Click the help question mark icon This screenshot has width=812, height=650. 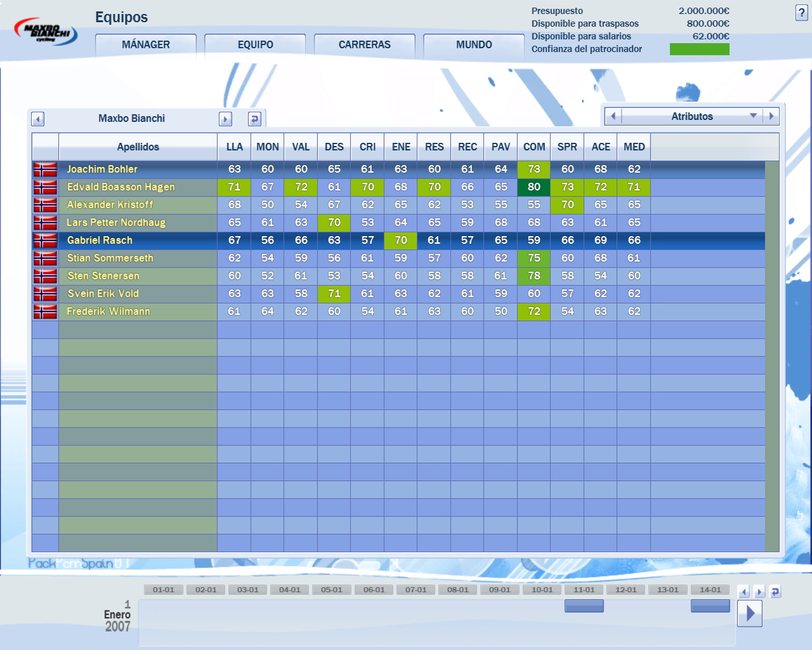(801, 13)
